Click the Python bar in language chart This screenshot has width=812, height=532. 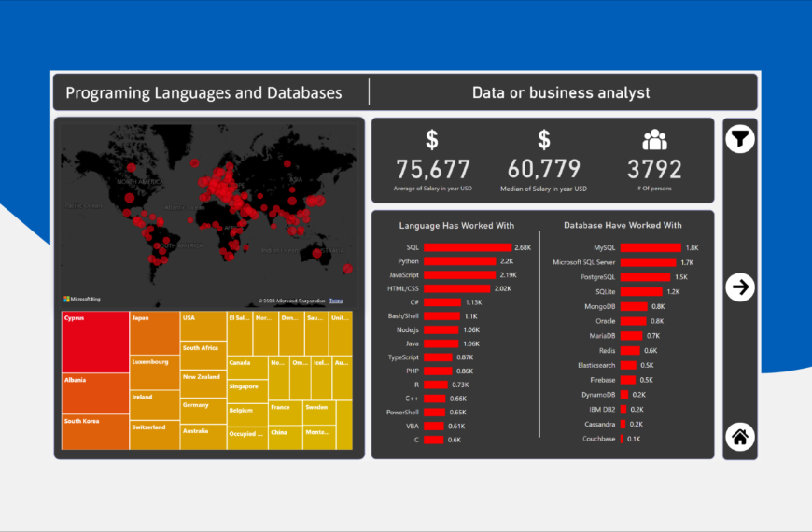pos(460,261)
